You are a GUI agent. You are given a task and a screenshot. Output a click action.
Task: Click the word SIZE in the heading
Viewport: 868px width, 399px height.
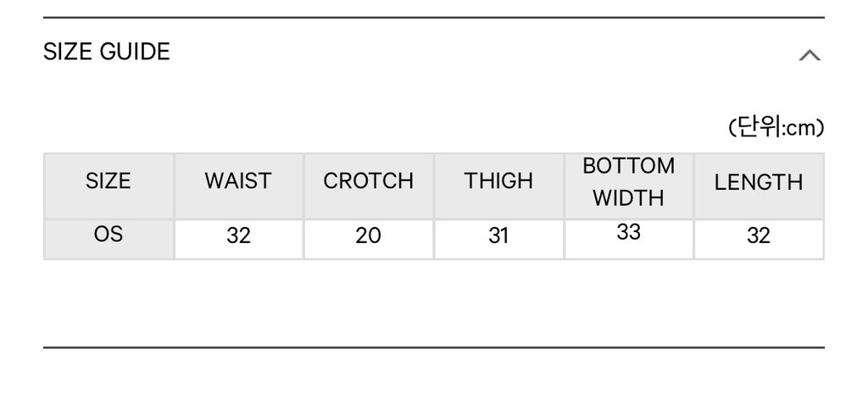coord(68,52)
